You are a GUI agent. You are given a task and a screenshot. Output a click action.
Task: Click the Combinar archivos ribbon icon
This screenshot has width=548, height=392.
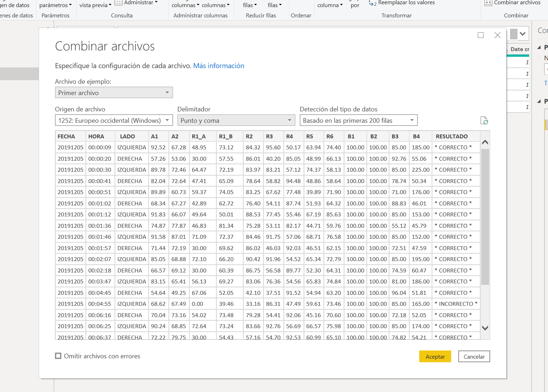click(488, 3)
